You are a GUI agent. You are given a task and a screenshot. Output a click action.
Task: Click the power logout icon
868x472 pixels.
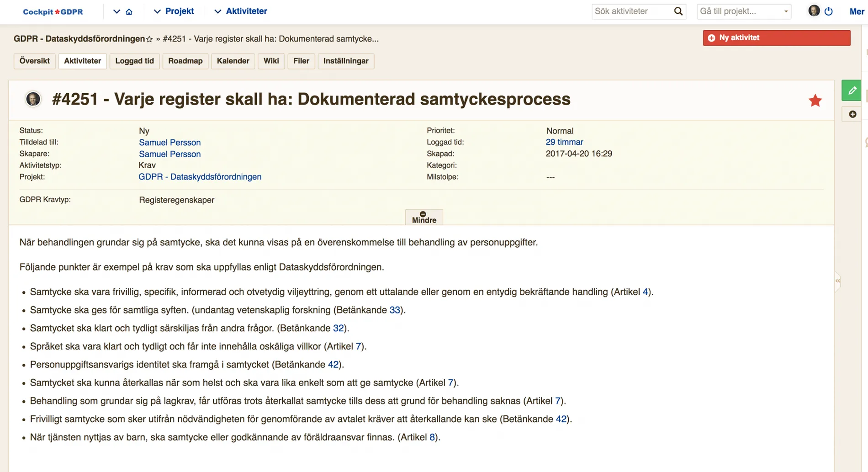tap(829, 11)
